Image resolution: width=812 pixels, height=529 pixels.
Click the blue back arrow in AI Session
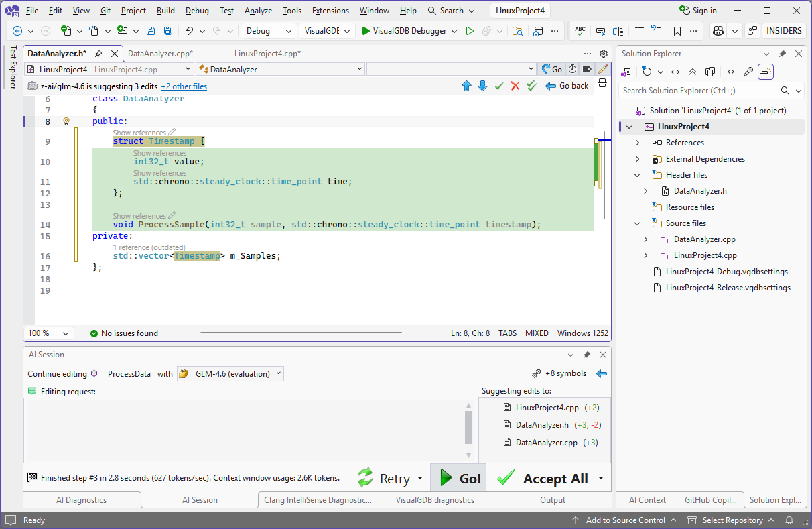coord(601,373)
